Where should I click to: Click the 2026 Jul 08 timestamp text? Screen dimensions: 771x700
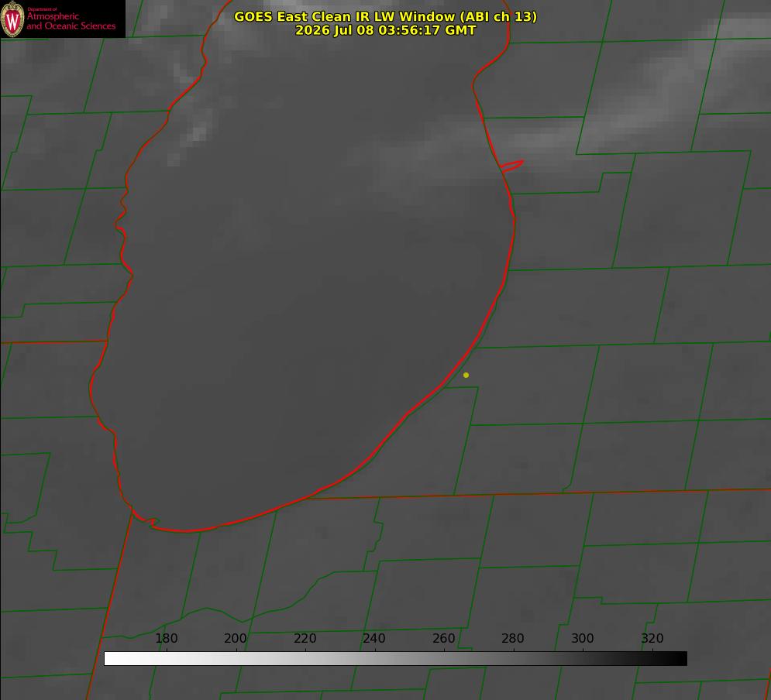pyautogui.click(x=386, y=30)
